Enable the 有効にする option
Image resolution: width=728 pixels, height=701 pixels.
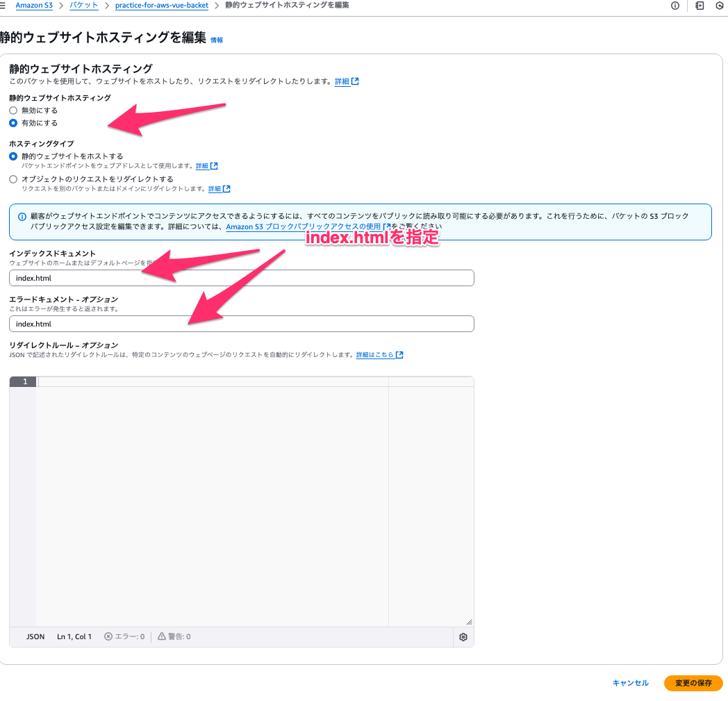pyautogui.click(x=12, y=122)
